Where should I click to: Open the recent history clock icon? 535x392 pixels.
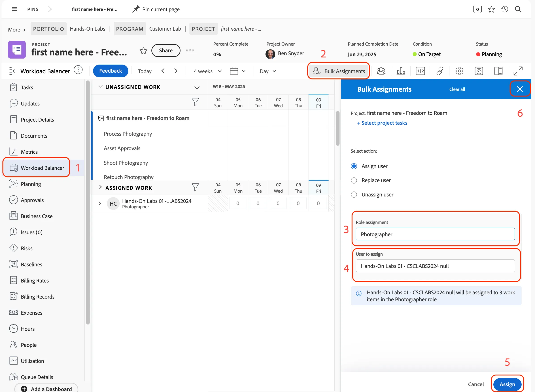(505, 9)
